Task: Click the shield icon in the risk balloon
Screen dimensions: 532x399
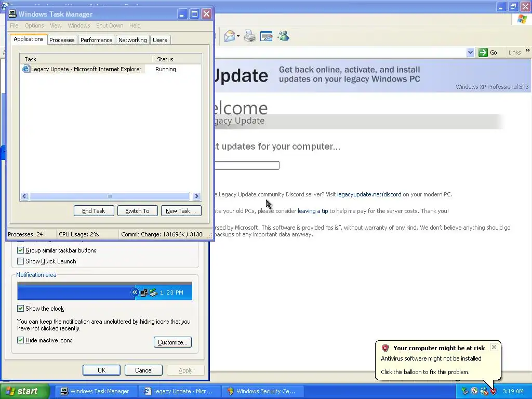Action: 385,348
